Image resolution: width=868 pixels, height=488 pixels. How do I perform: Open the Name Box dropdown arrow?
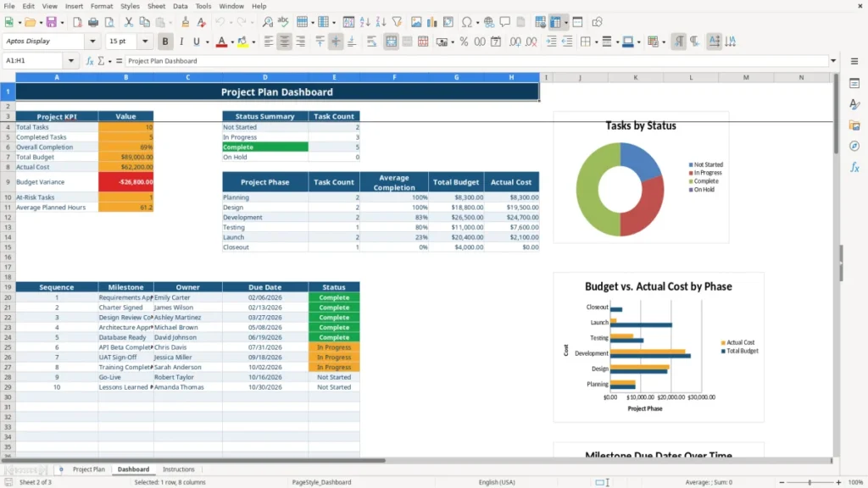coord(71,61)
